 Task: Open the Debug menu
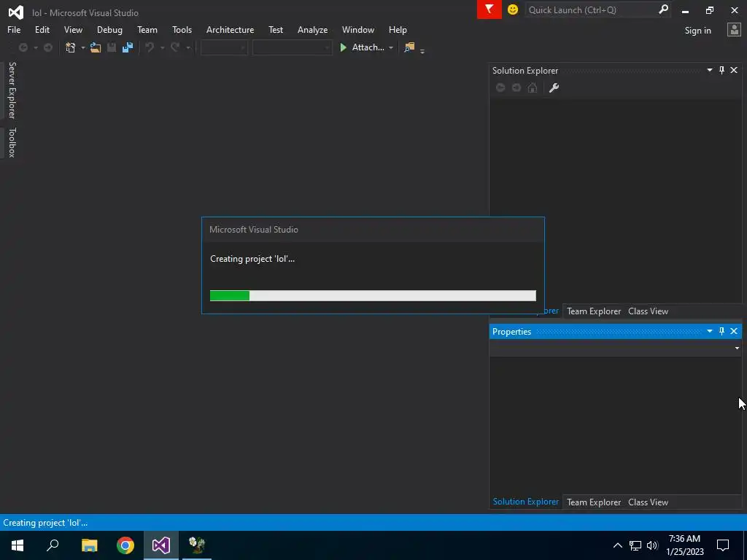pyautogui.click(x=109, y=29)
